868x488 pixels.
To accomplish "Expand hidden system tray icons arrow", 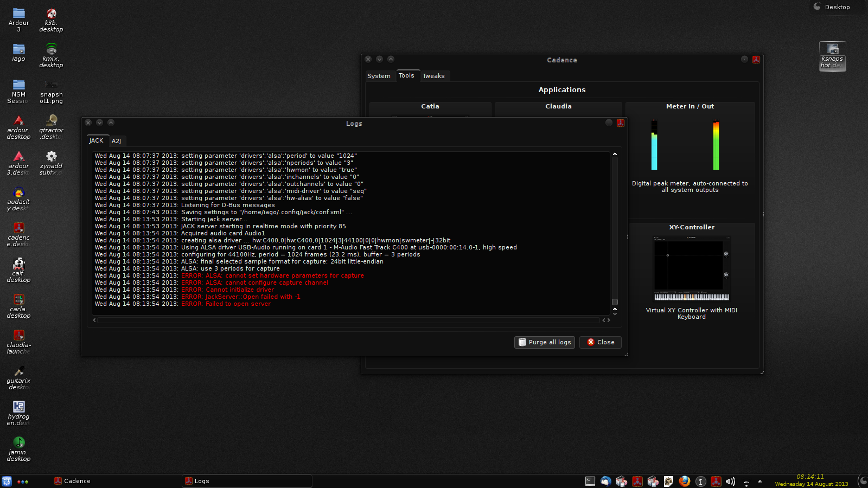I will 759,481.
